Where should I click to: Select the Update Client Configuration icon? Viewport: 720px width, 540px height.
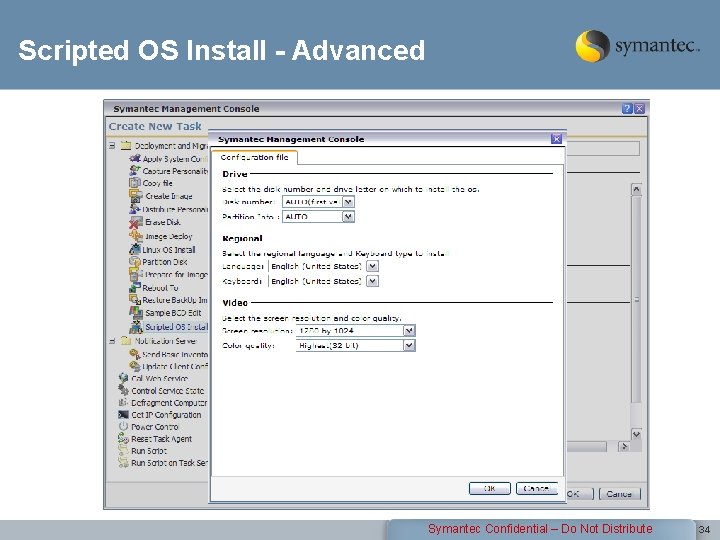(135, 366)
